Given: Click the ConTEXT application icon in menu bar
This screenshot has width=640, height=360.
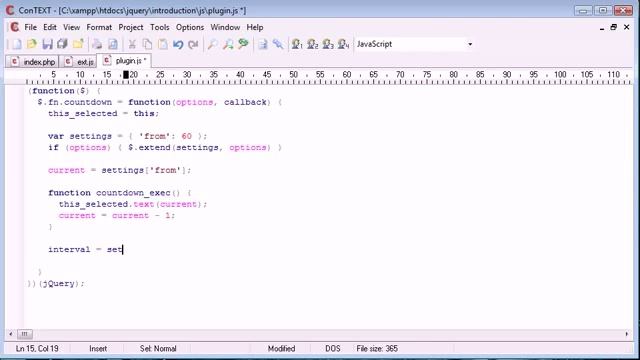Looking at the screenshot, I should [14, 27].
